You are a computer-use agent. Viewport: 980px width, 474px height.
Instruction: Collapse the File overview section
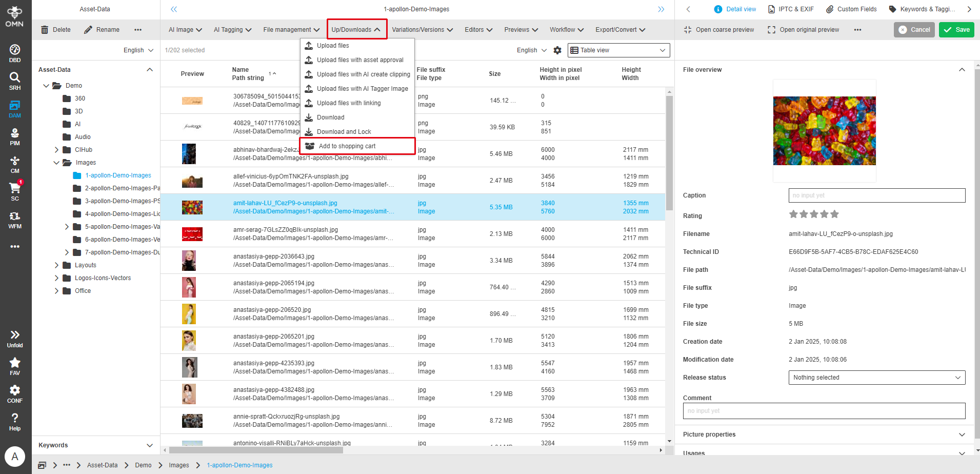point(962,70)
